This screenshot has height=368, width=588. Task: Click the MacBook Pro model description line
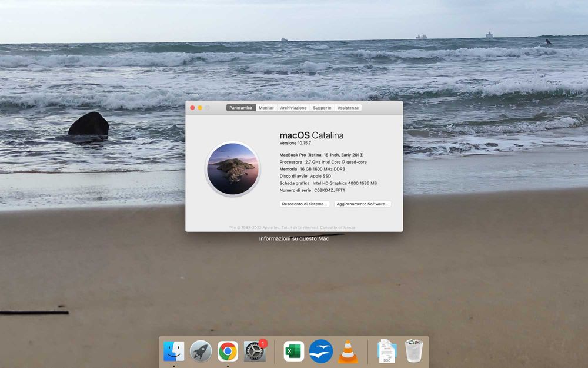322,155
